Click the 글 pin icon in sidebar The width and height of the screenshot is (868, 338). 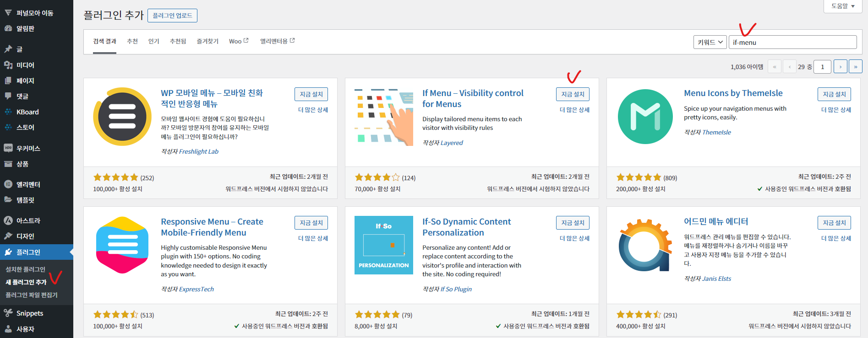8,49
